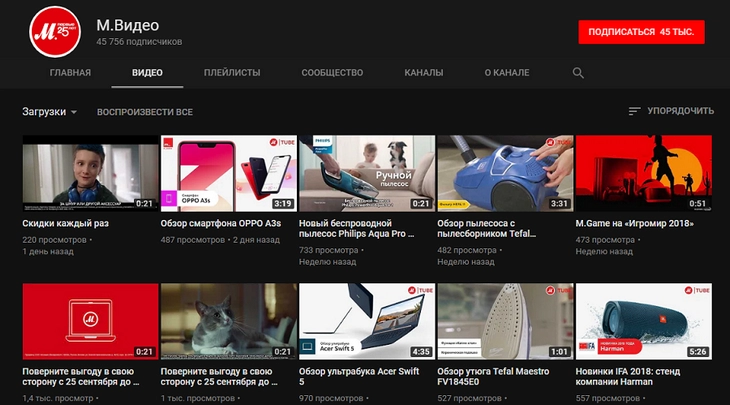
Task: Open the Скидки каждый раз video thumbnail
Action: coord(90,173)
